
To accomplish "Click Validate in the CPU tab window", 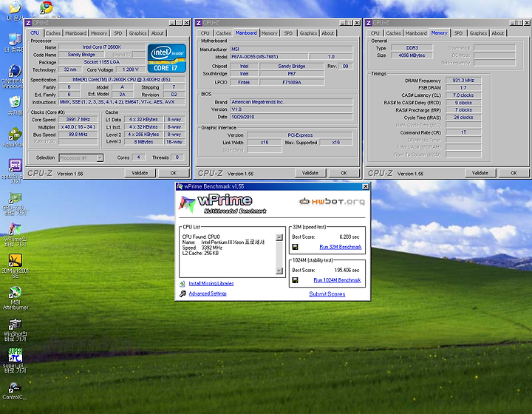I will [140, 173].
